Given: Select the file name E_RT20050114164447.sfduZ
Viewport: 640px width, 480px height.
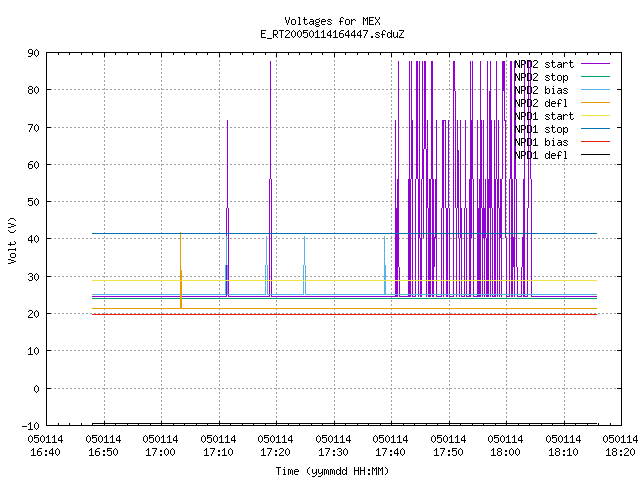Looking at the screenshot, I should pos(332,34).
